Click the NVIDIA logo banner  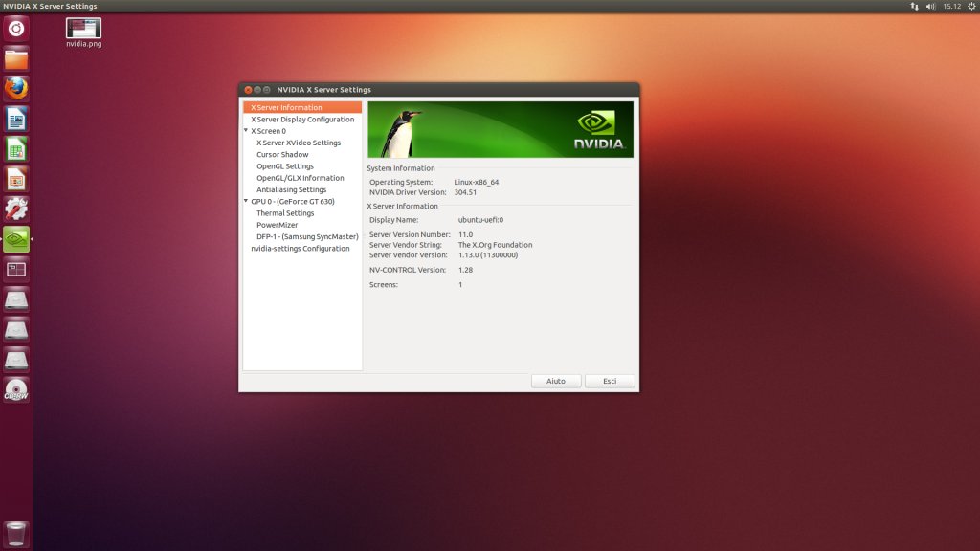click(500, 129)
